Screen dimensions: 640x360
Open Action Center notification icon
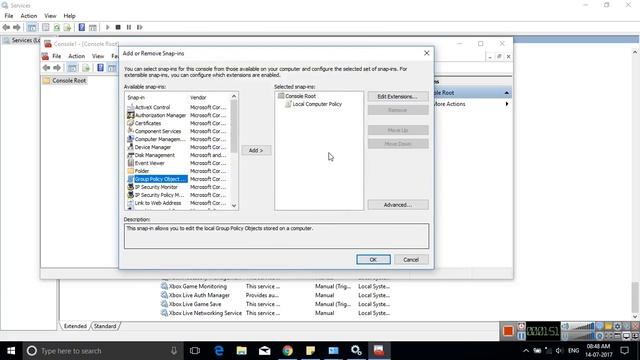click(624, 351)
